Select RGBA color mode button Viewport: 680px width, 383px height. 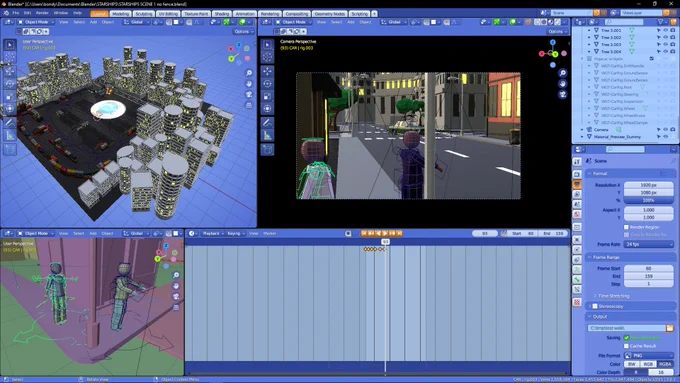click(665, 364)
